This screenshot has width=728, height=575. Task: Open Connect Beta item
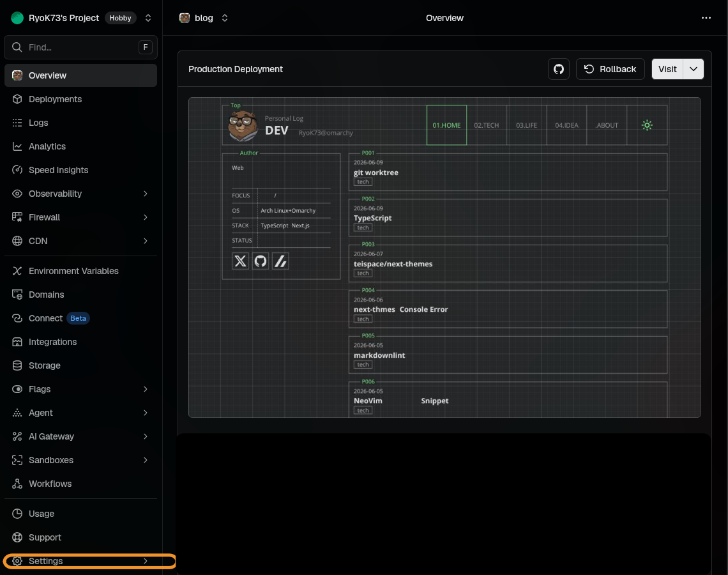click(x=81, y=318)
